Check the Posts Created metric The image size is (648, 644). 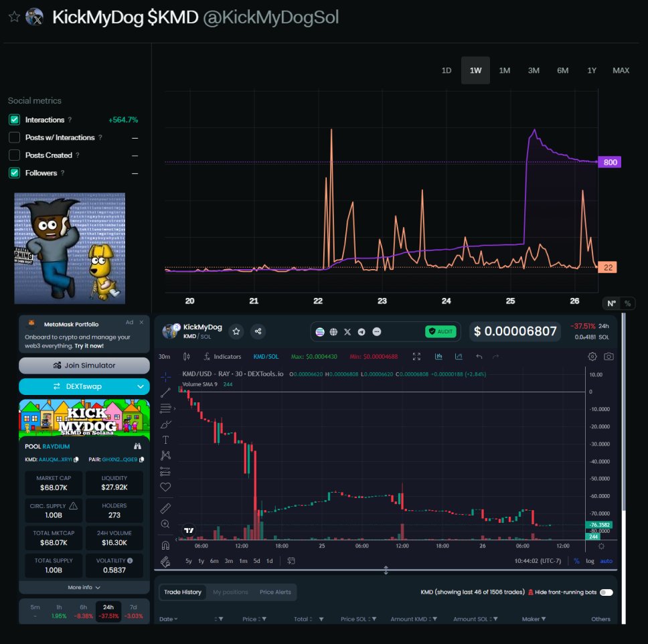(15, 155)
